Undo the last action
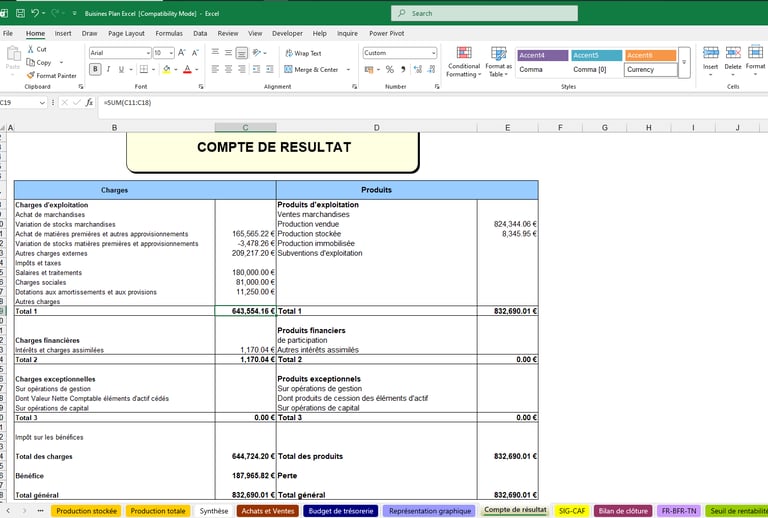The height and width of the screenshot is (518, 768). (x=35, y=14)
